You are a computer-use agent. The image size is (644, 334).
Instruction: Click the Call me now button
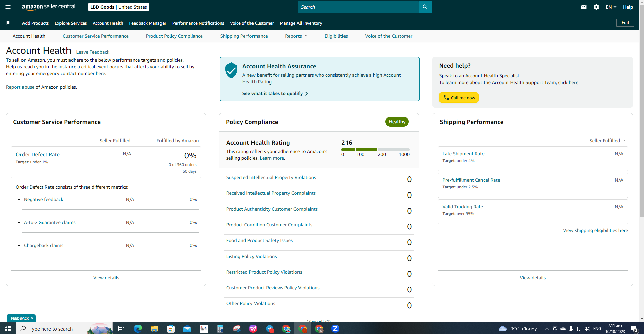[459, 98]
